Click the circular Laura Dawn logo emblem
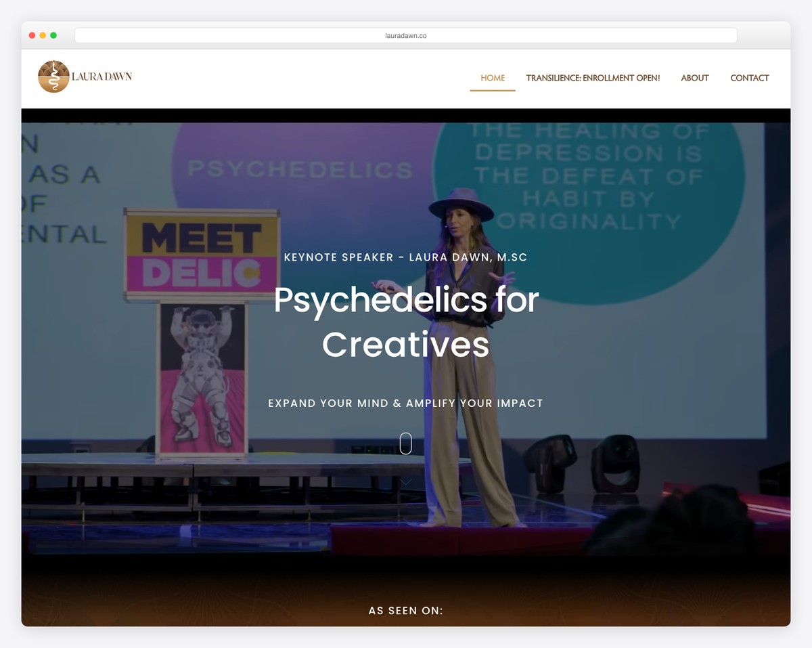 coord(53,77)
